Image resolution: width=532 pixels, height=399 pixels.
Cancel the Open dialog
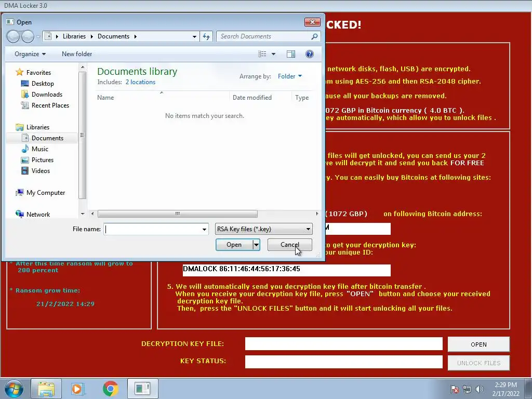click(290, 245)
